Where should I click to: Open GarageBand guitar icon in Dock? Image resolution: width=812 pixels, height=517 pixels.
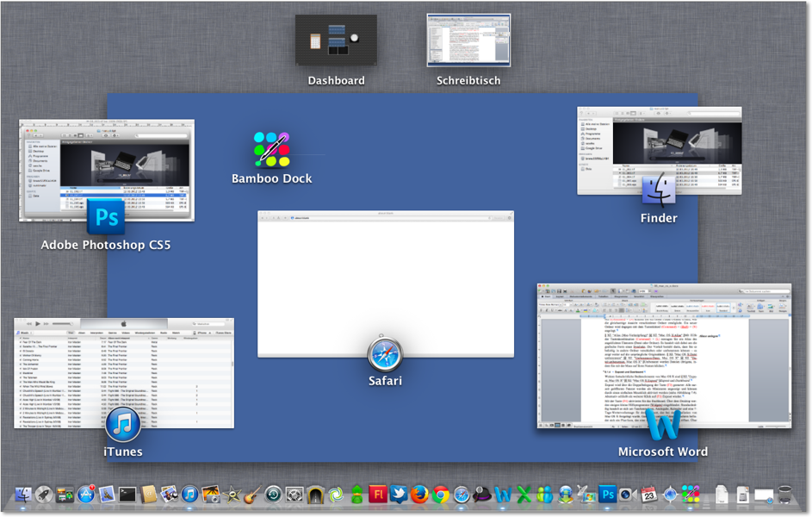click(252, 495)
